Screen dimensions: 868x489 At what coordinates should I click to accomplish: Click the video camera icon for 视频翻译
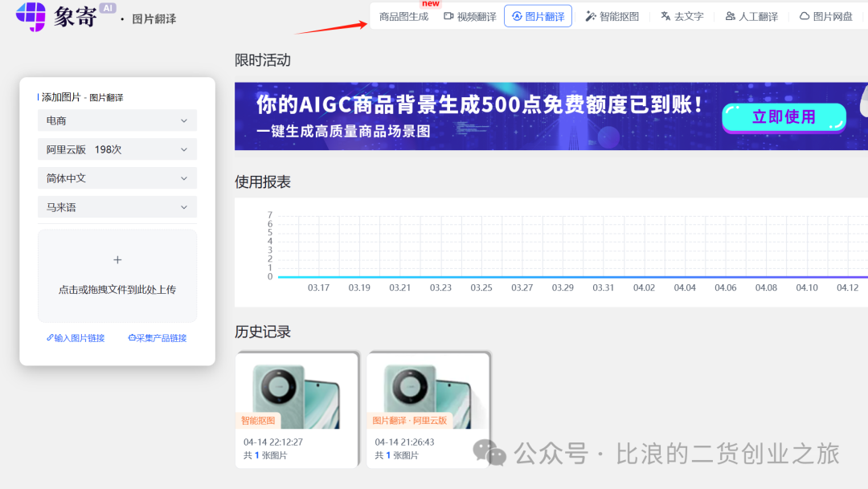coord(448,16)
